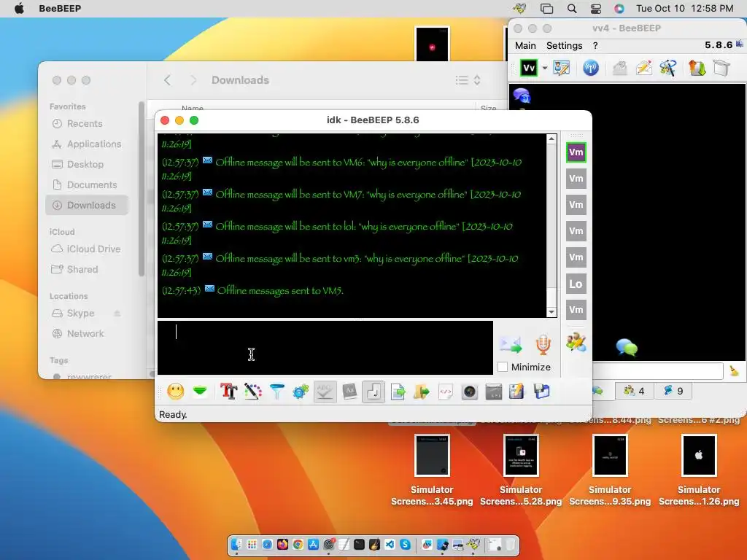Click the chat message input field
Image resolution: width=747 pixels, height=560 pixels.
(x=325, y=348)
